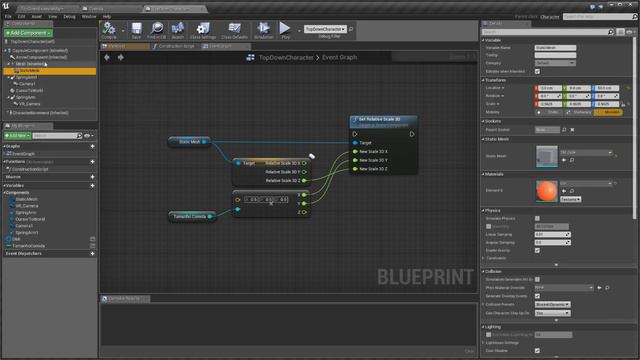Expand Compile options dropdown arrow

[123, 31]
